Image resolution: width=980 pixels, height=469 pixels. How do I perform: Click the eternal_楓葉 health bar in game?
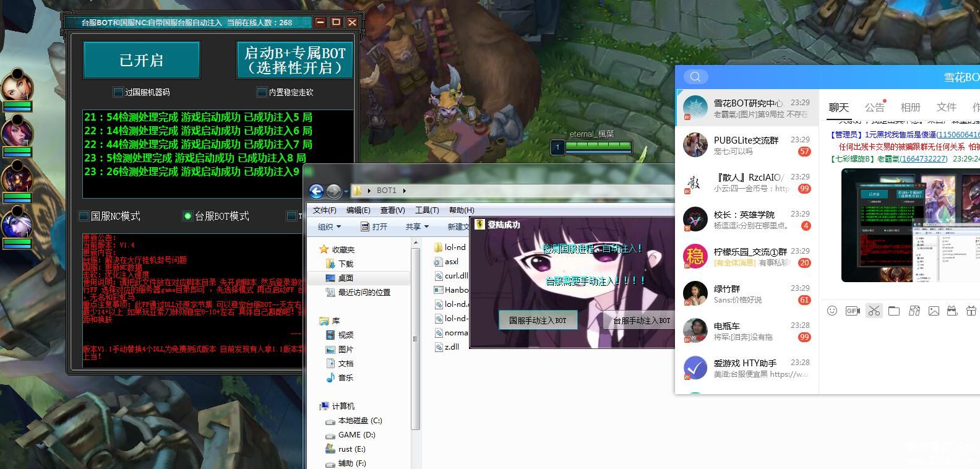[x=598, y=147]
